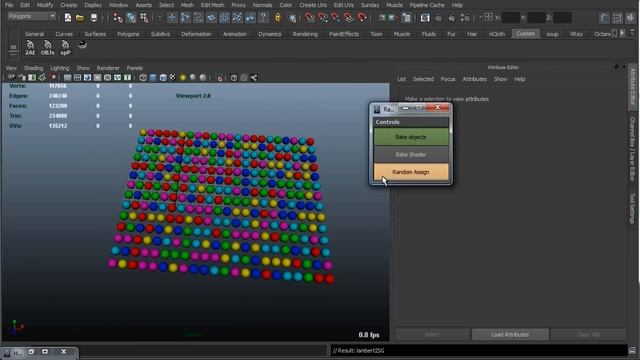Click the spP shelf icon

[65, 48]
